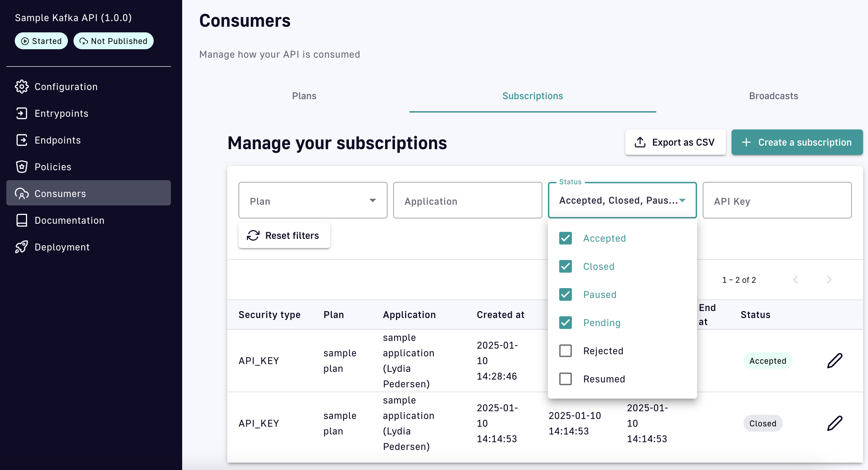Uncheck the Pending status filter
The width and height of the screenshot is (868, 470).
coord(566,323)
